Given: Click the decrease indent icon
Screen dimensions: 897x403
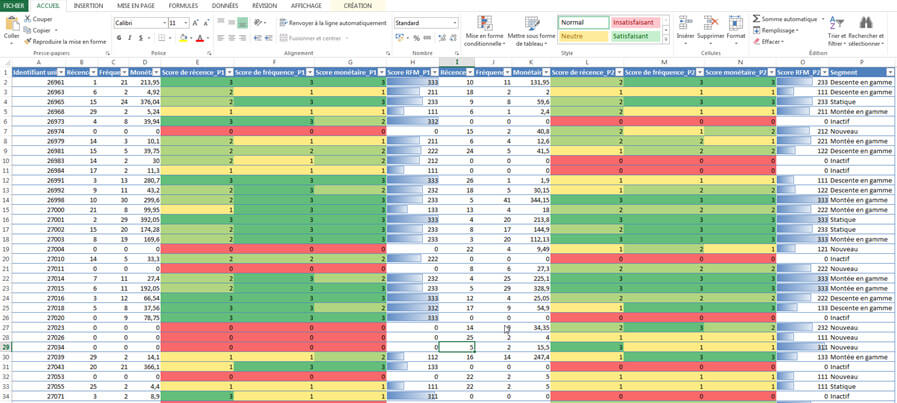Looking at the screenshot, I should click(x=258, y=38).
